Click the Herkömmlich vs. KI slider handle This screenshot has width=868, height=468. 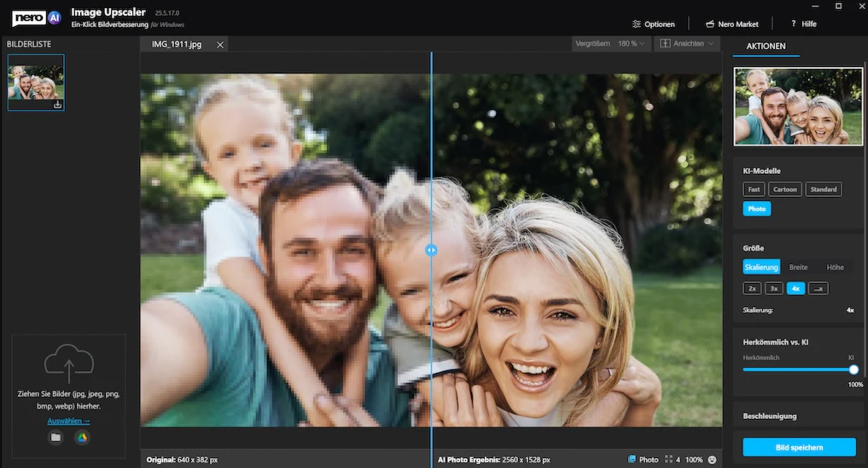853,370
